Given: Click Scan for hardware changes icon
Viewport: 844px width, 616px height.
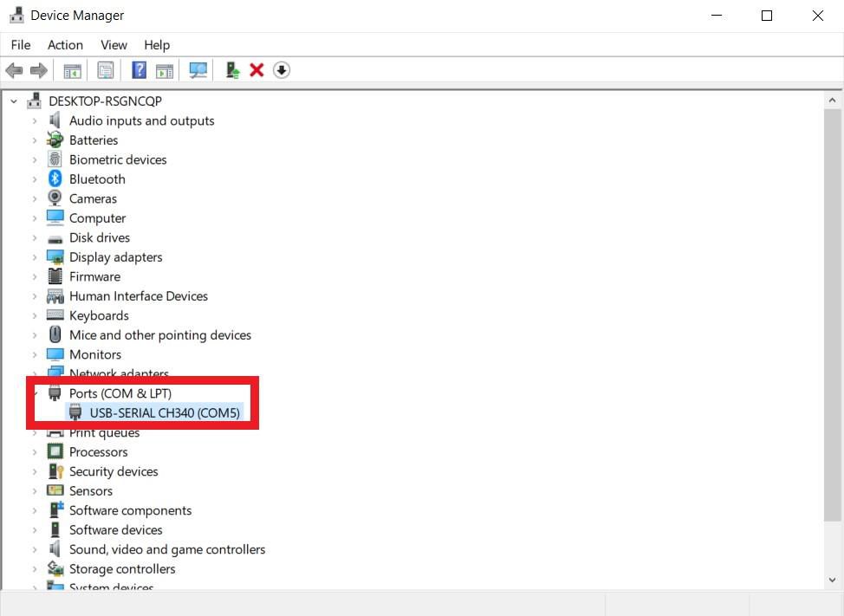Looking at the screenshot, I should pos(198,70).
